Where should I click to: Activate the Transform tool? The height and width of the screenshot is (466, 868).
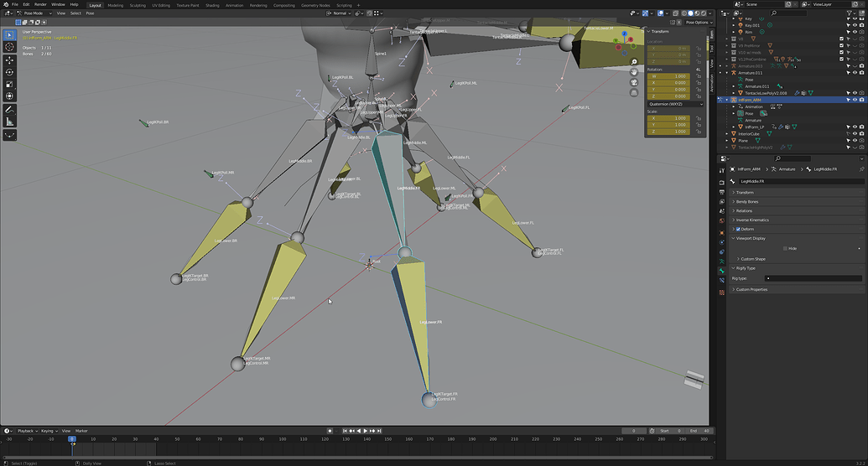(9, 96)
